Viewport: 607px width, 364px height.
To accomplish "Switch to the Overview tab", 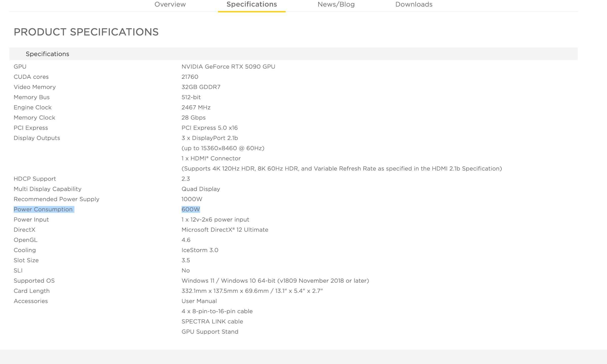I will 170,4.
